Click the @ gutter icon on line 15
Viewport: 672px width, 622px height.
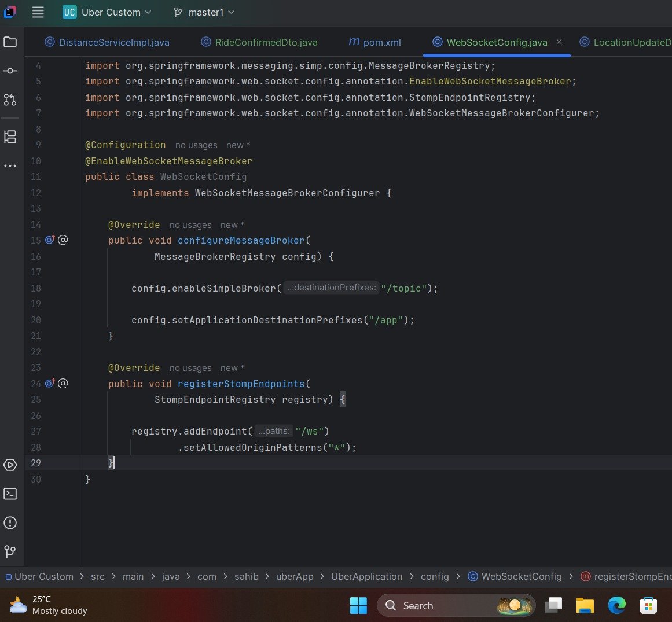click(63, 240)
